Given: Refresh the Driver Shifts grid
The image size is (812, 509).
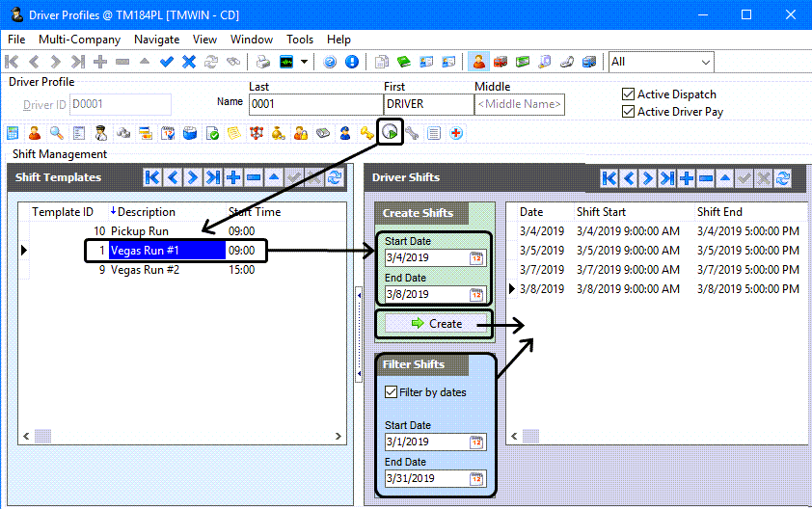Looking at the screenshot, I should coord(783,178).
